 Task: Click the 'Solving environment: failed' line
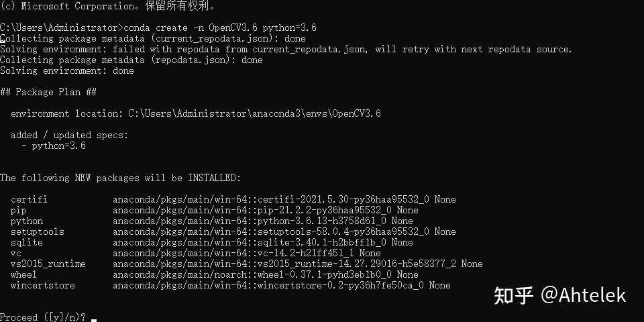[286, 49]
